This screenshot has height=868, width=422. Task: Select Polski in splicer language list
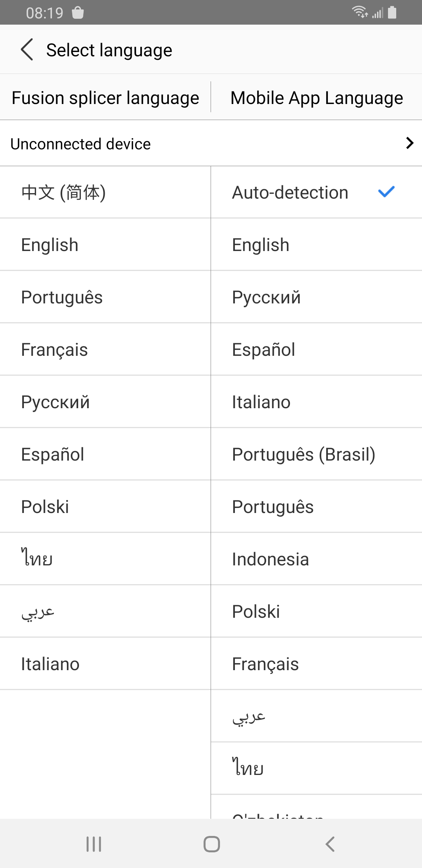click(x=105, y=507)
